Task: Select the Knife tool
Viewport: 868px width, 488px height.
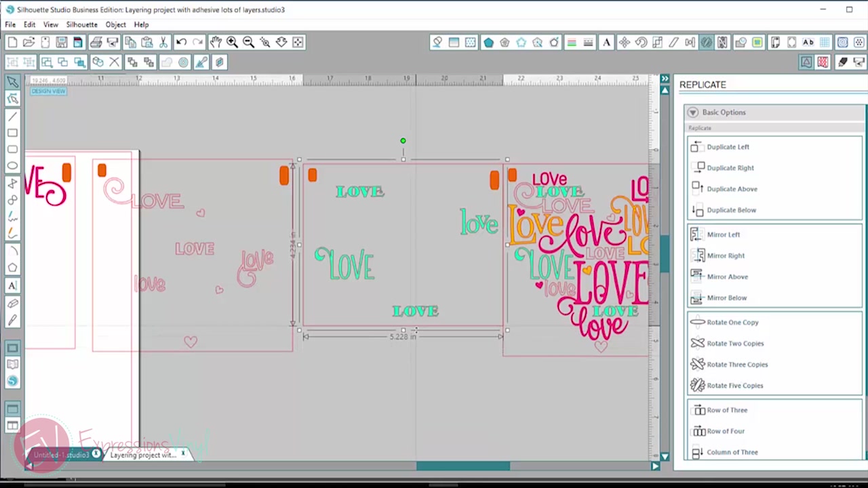Action: click(x=12, y=320)
